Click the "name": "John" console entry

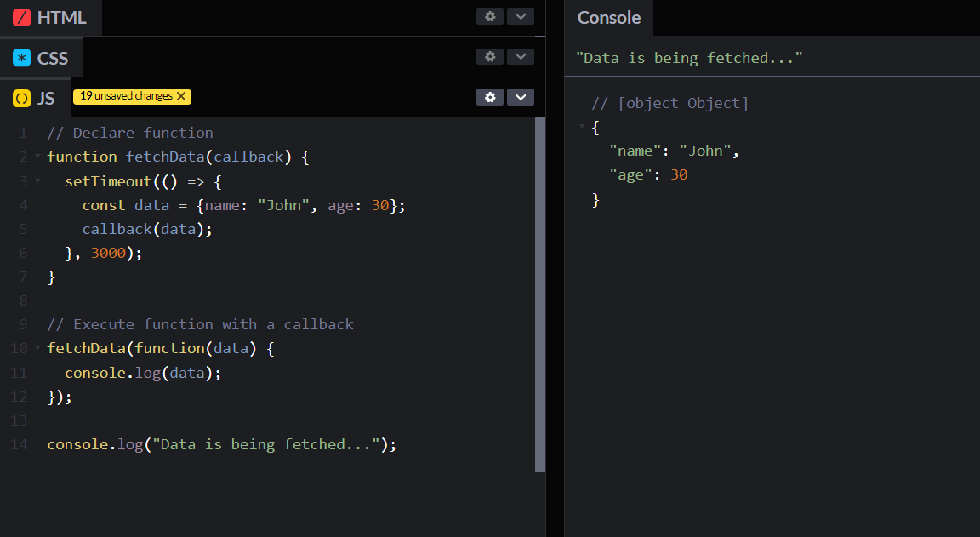pos(674,151)
